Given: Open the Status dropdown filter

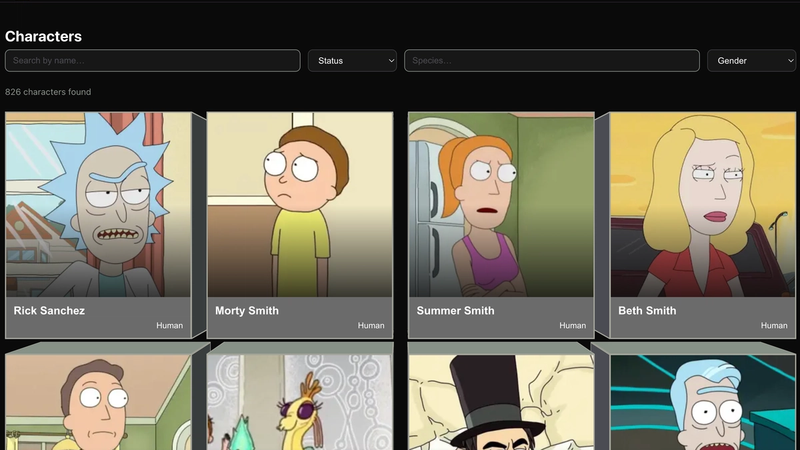Looking at the screenshot, I should click(352, 61).
